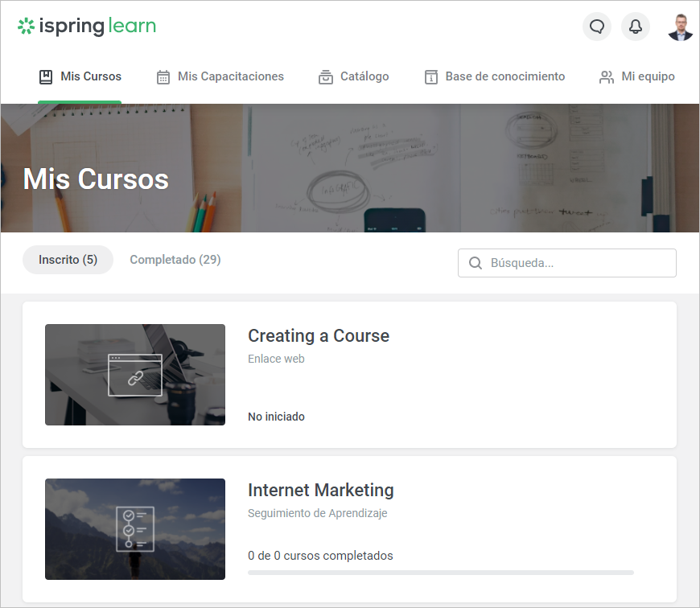Click the Internet Marketing progress bar
This screenshot has width=700, height=608.
[440, 573]
